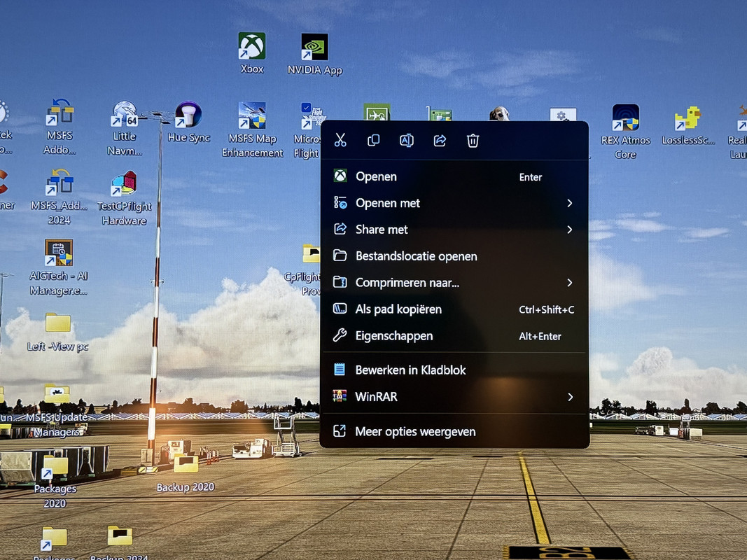Select the REX Atmos Core shortcut
This screenshot has height=560, width=747.
pyautogui.click(x=625, y=132)
